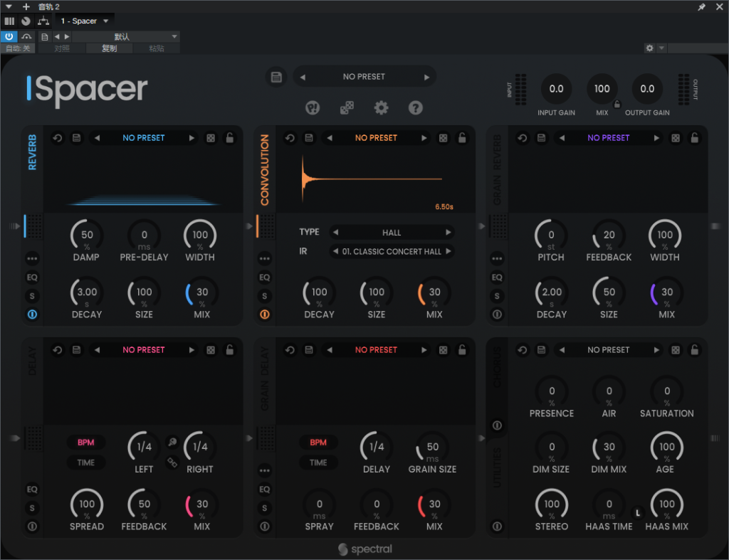Open the Grain Delay EQ tab
The width and height of the screenshot is (729, 560).
coord(265,490)
